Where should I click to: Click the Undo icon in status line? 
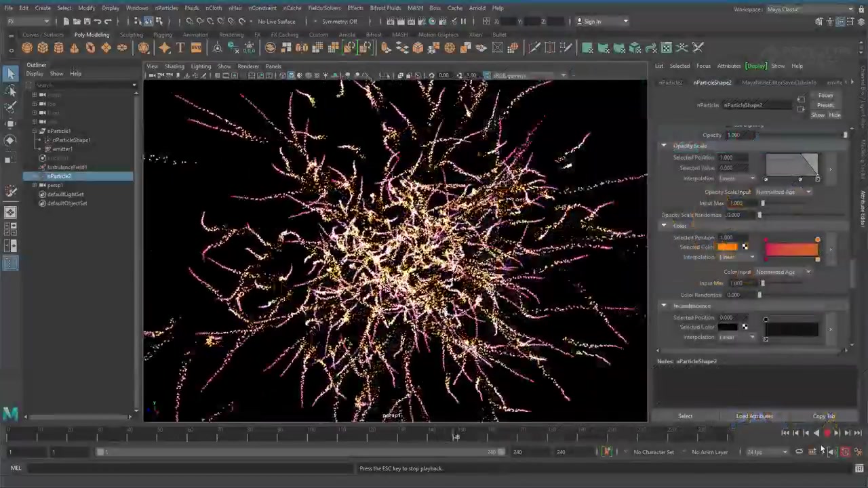pyautogui.click(x=98, y=22)
